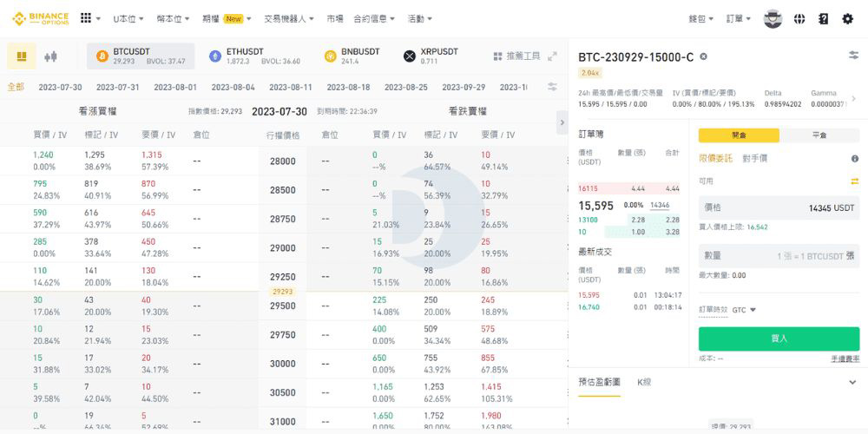Collapse the estimated P&L chart section
The width and height of the screenshot is (868, 434).
(x=852, y=382)
